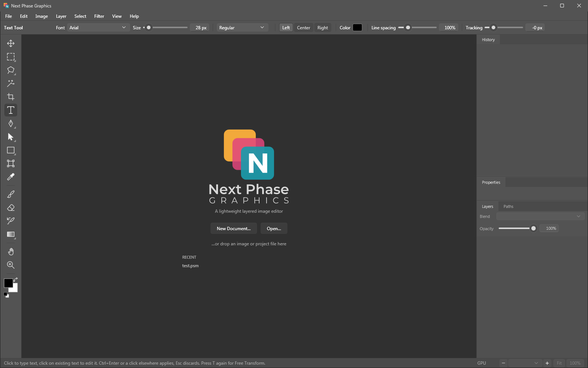Open recent file test.psm
Screen dimensions: 588x368
pos(190,266)
